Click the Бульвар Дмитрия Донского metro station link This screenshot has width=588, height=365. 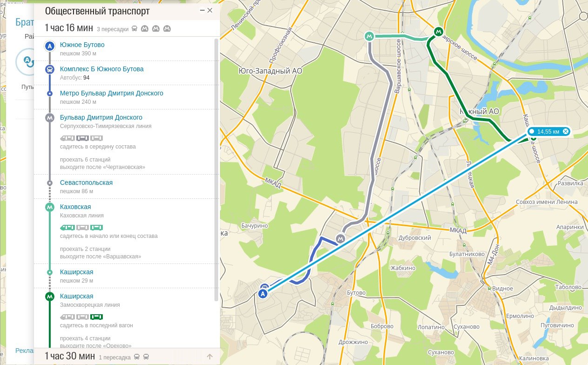click(101, 117)
